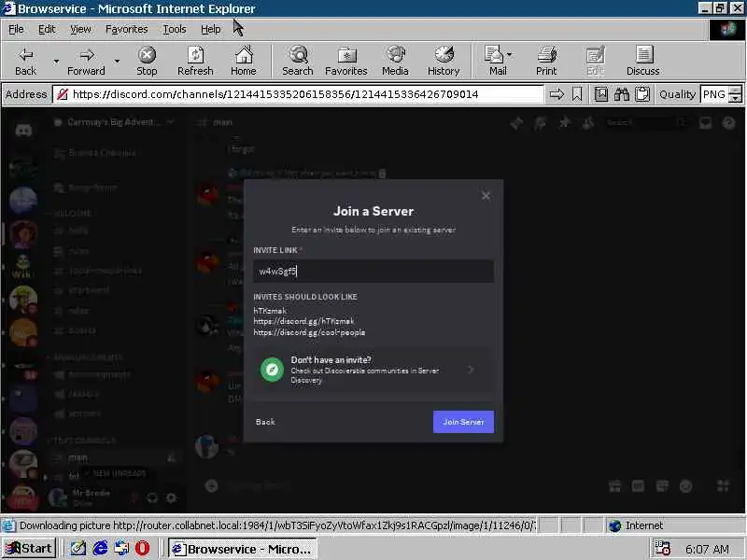Image resolution: width=747 pixels, height=560 pixels.
Task: Click example invite https://discord.gg/hTKzmak
Action: (x=304, y=321)
